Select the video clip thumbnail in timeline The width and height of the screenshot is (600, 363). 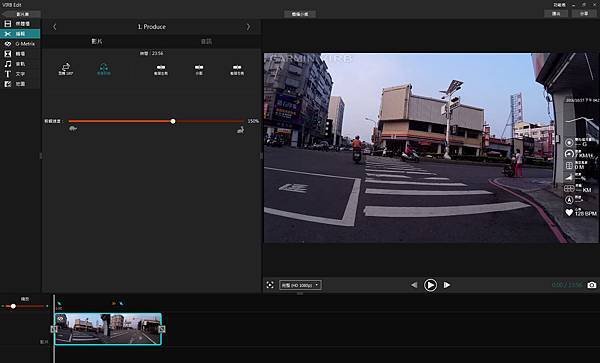[x=108, y=329]
